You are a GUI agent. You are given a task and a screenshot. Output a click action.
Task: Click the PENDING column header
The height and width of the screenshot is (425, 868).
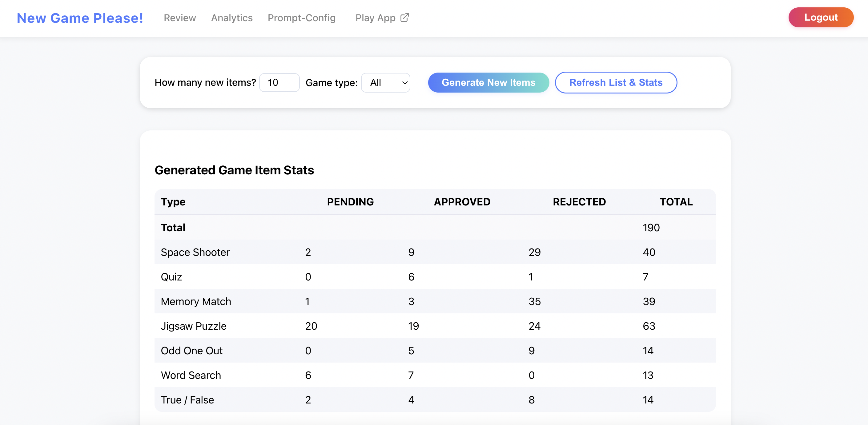[x=350, y=202]
